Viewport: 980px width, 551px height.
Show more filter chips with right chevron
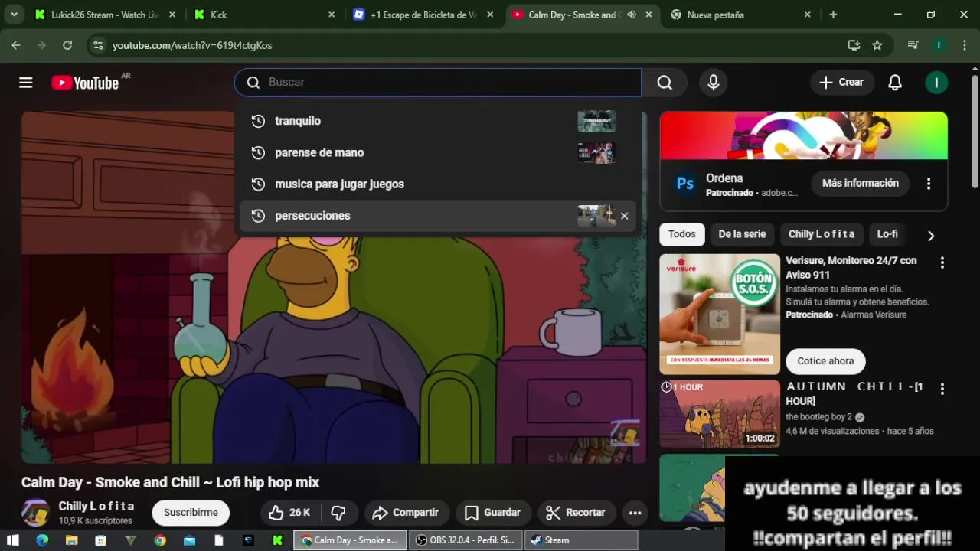(931, 236)
